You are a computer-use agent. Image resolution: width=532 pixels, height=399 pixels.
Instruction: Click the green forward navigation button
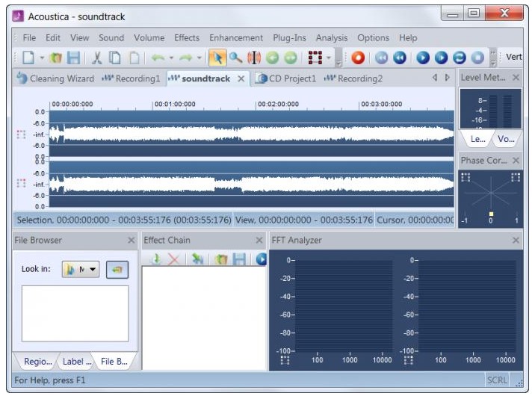291,58
